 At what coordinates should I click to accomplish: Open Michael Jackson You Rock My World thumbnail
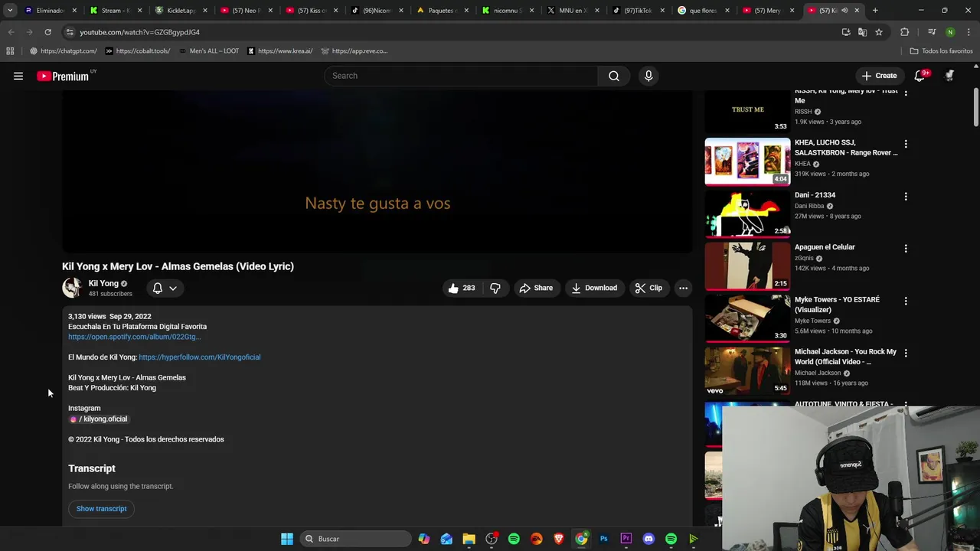pos(747,370)
